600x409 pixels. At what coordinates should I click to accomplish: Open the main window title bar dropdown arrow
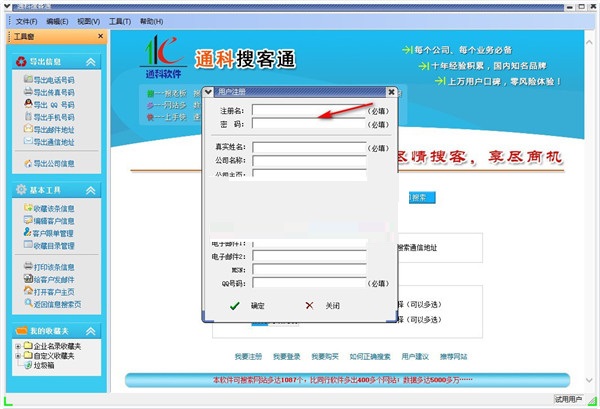7,6
